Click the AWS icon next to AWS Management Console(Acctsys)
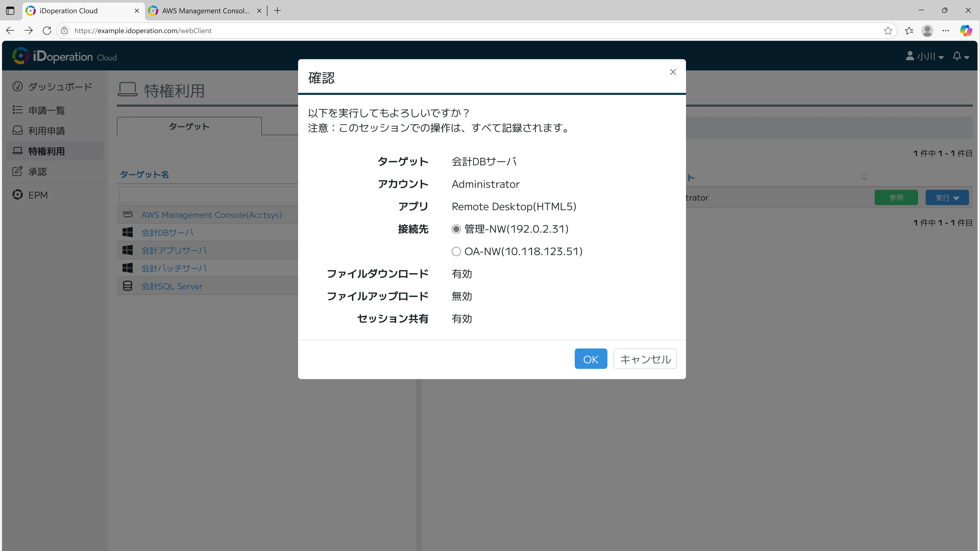Screen dimensions: 980x551 click(x=127, y=214)
